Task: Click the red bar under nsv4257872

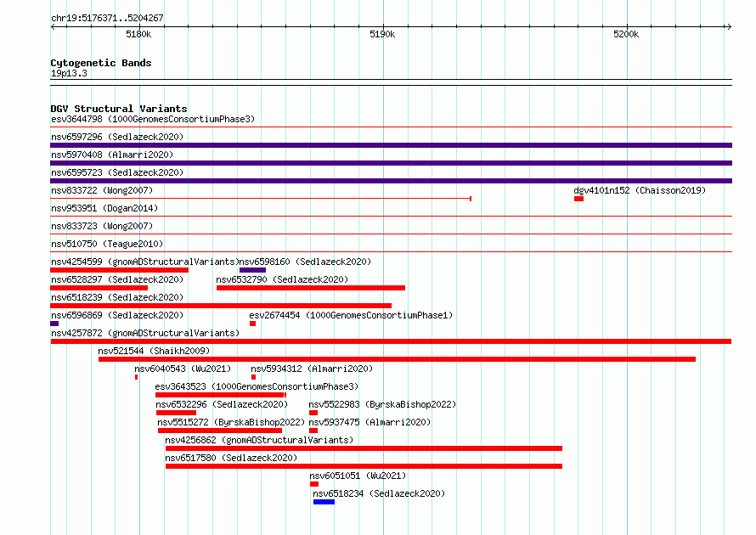Action: (391, 341)
